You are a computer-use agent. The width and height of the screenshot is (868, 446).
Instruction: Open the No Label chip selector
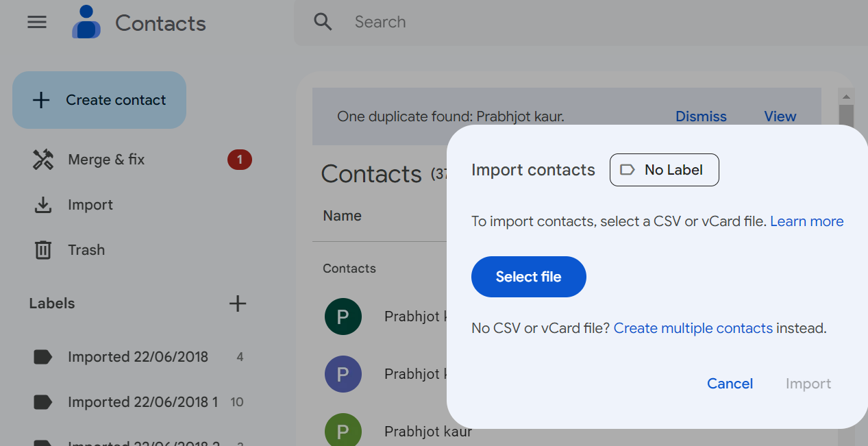[x=664, y=170]
